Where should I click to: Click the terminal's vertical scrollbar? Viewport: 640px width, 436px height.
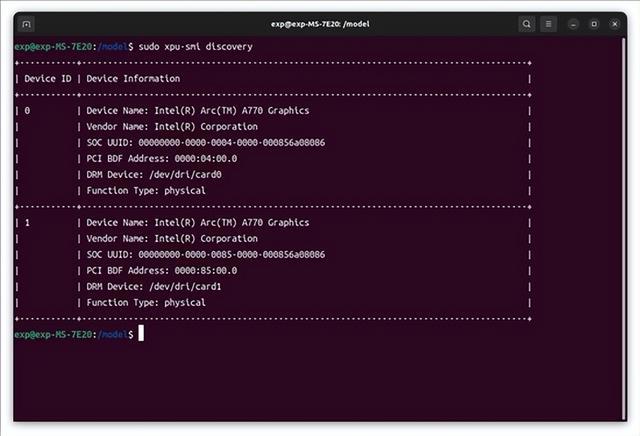coord(624,229)
